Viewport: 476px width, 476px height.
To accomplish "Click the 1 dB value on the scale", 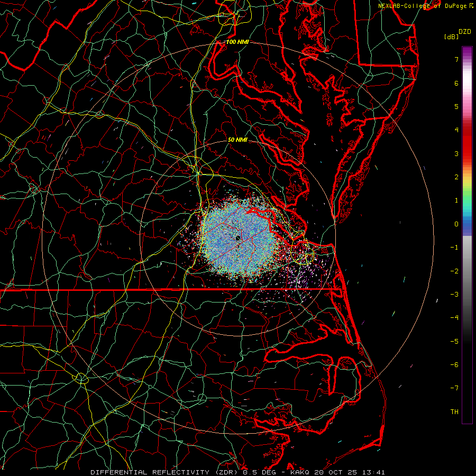I will (456, 200).
